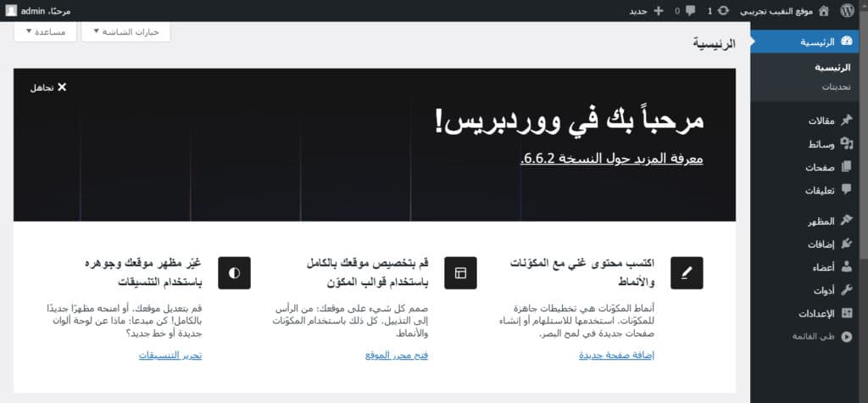The width and height of the screenshot is (868, 403).
Task: Click the plus icon beside جديد
Action: click(x=658, y=10)
